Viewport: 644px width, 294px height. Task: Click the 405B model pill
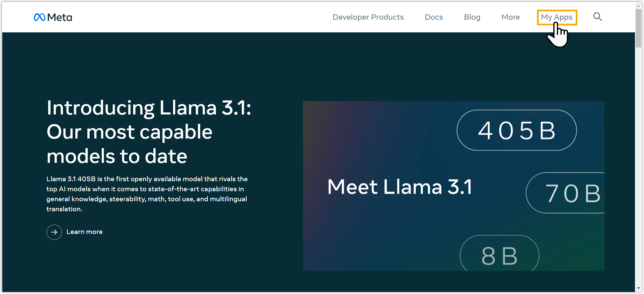(x=516, y=130)
